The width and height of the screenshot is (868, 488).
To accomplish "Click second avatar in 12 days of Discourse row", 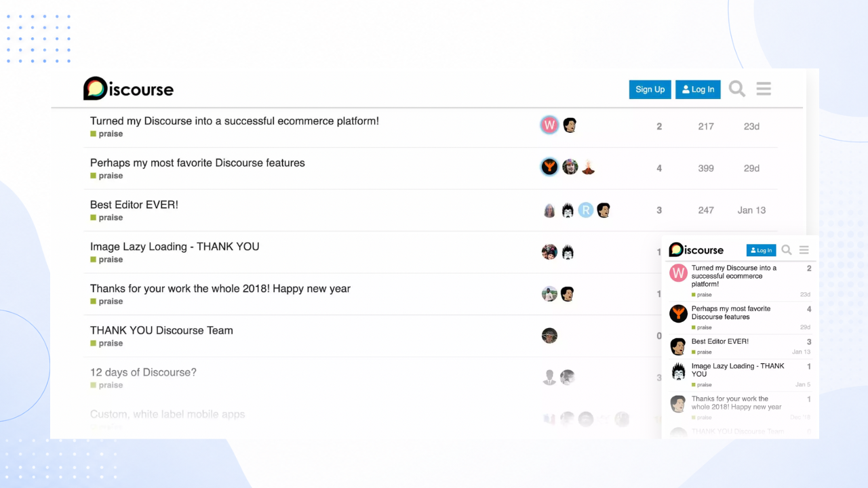I will (x=568, y=378).
